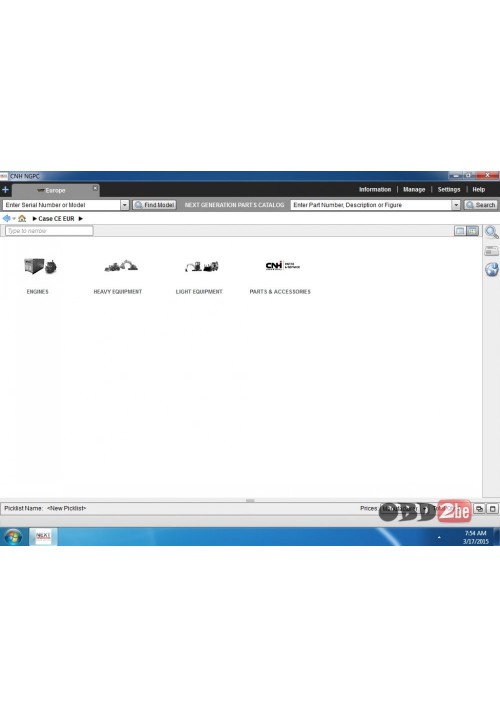Screen dimensions: 500x717
Task: Open the back history dropdown arrow
Action: (x=14, y=219)
